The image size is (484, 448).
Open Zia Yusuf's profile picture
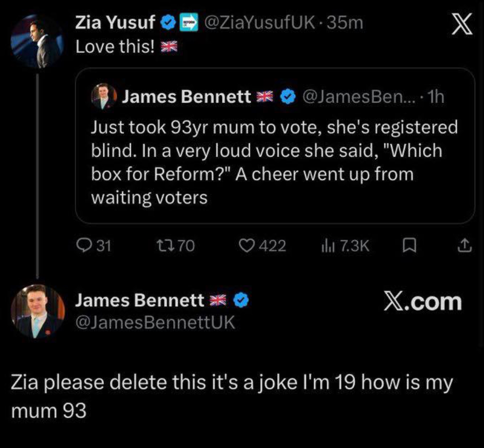pyautogui.click(x=38, y=41)
